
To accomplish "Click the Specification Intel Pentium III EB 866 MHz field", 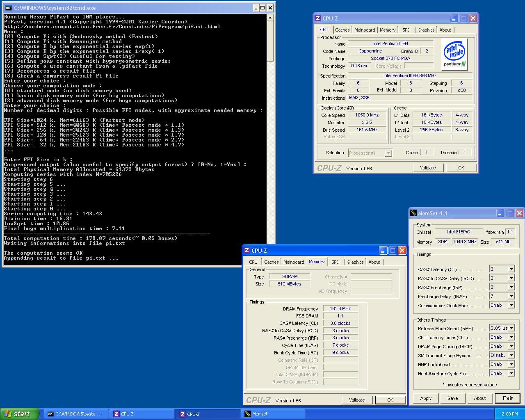I will pyautogui.click(x=410, y=75).
